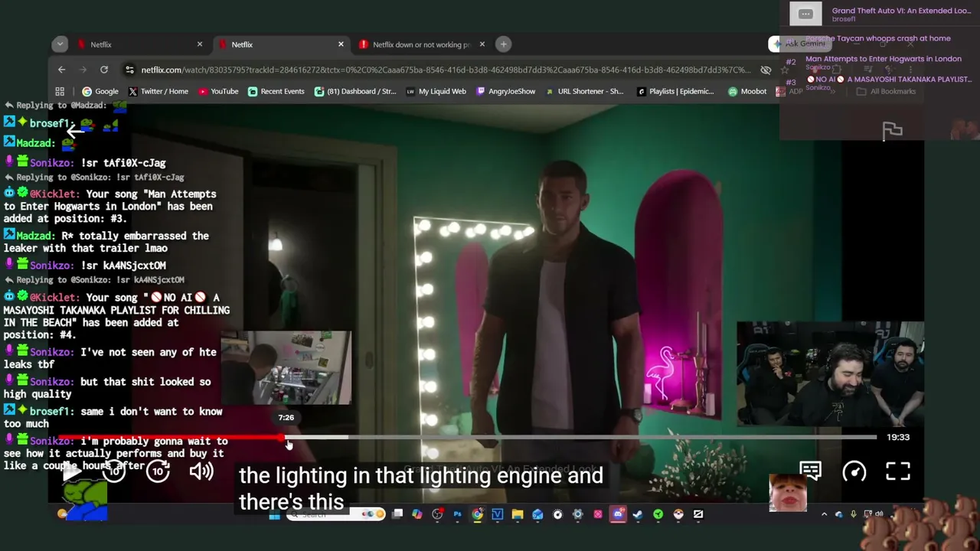Click the crossed-out eye icon in address bar
Screen dimensions: 980x551
point(766,70)
